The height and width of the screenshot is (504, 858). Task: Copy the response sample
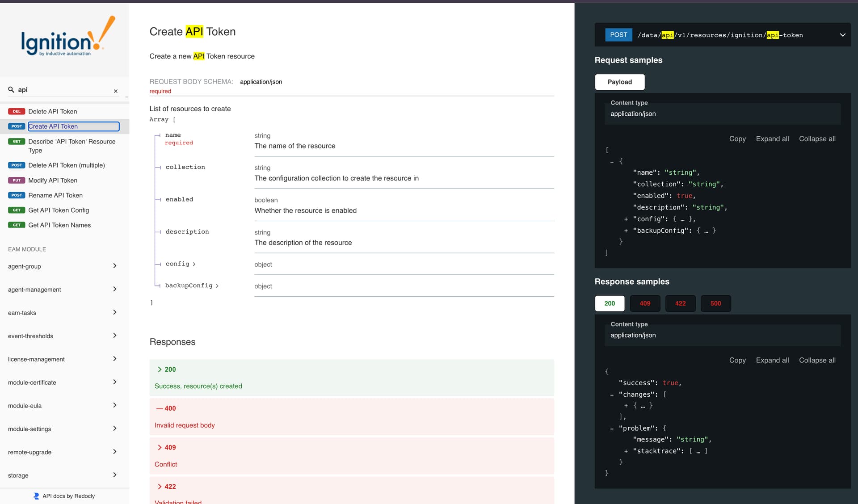737,361
